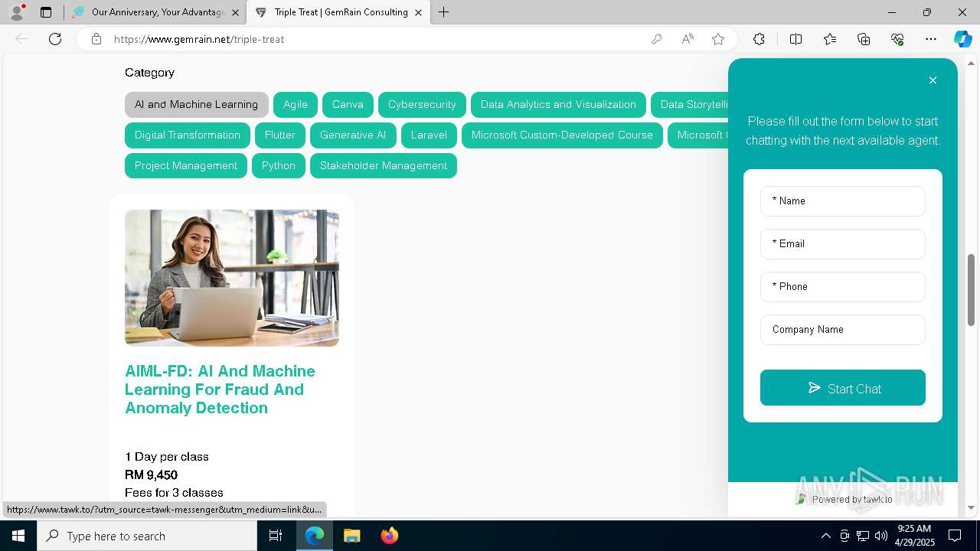Switch to the Our Anniversary tab
Viewport: 980px width, 551px height.
pos(156,12)
